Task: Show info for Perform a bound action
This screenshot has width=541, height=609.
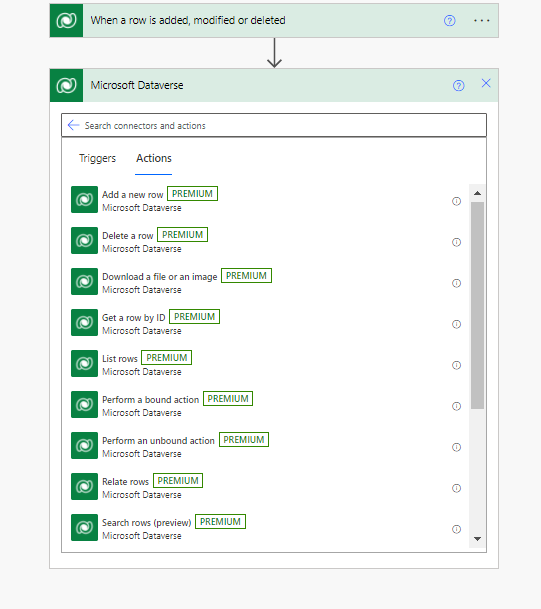Action: tap(456, 406)
